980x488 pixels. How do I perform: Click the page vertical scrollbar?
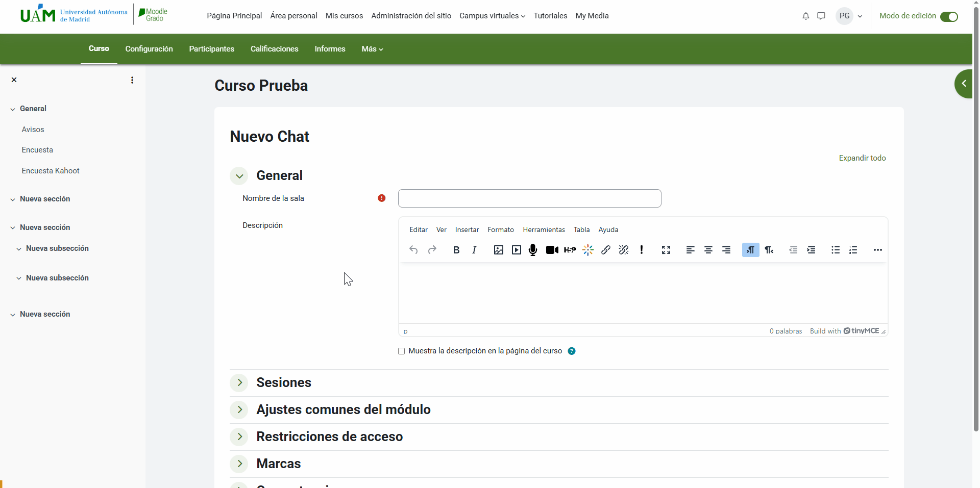(976, 219)
